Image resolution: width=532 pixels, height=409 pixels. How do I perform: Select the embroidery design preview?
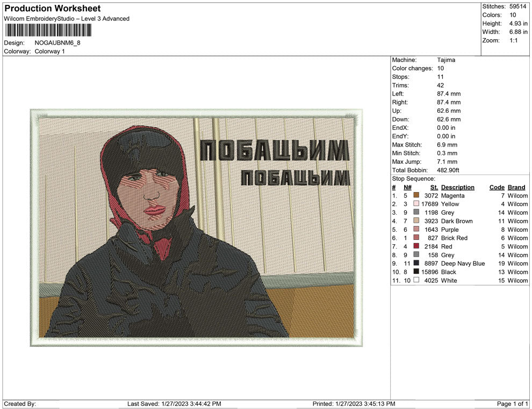click(x=196, y=228)
